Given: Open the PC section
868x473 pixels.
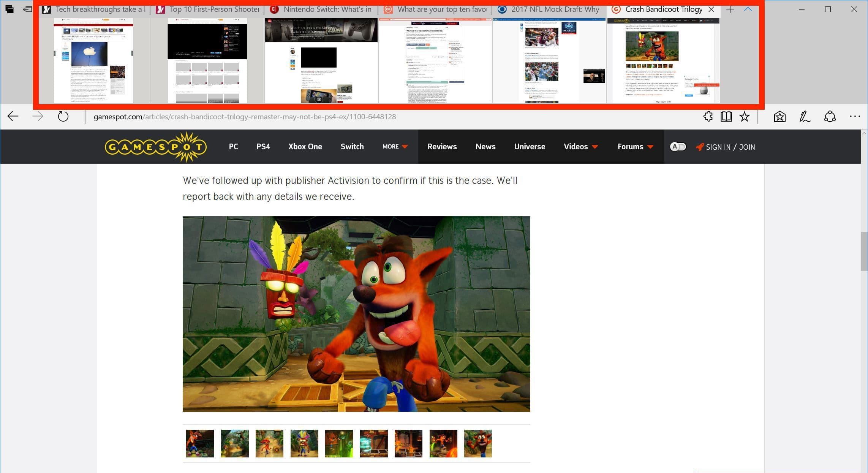Looking at the screenshot, I should 233,147.
